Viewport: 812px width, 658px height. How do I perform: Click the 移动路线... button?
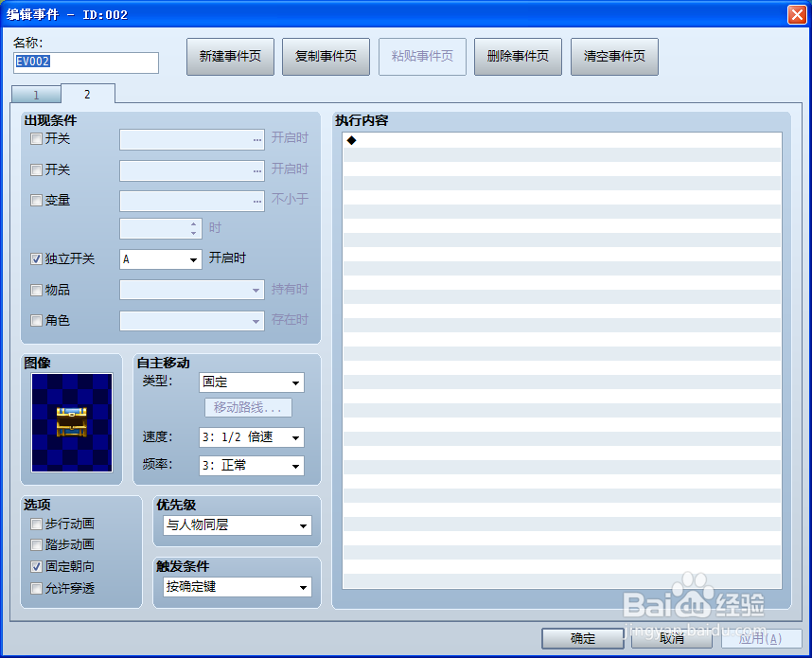248,408
